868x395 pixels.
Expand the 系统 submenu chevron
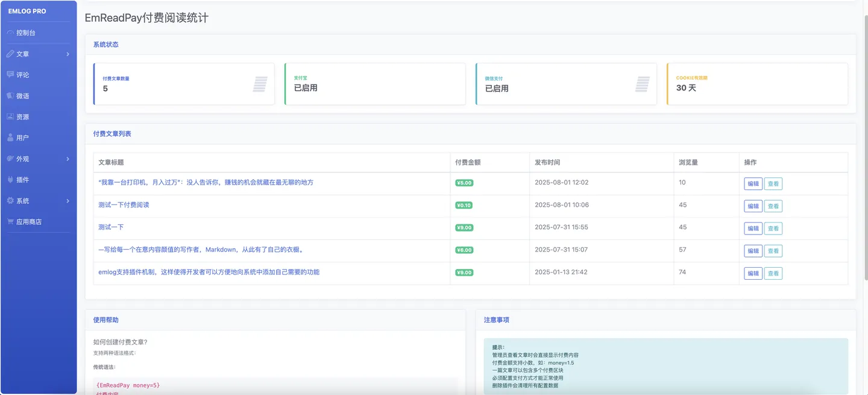click(68, 201)
